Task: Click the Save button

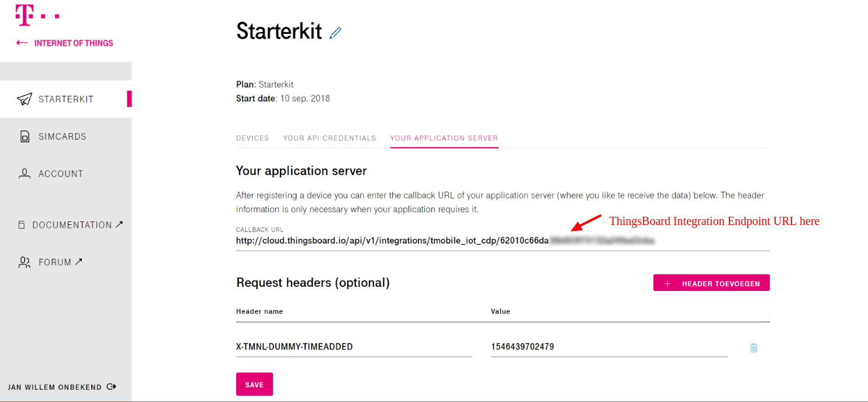Action: pyautogui.click(x=254, y=384)
